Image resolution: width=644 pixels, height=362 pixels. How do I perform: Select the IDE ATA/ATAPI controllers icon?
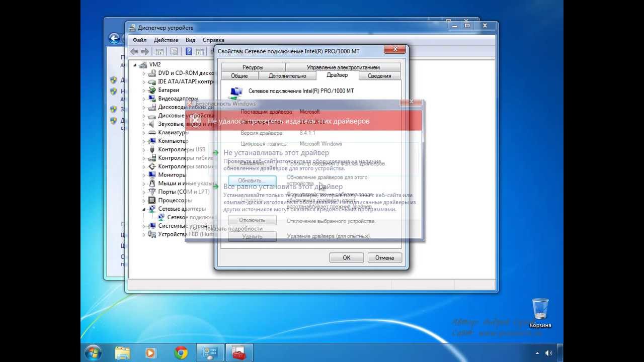152,81
